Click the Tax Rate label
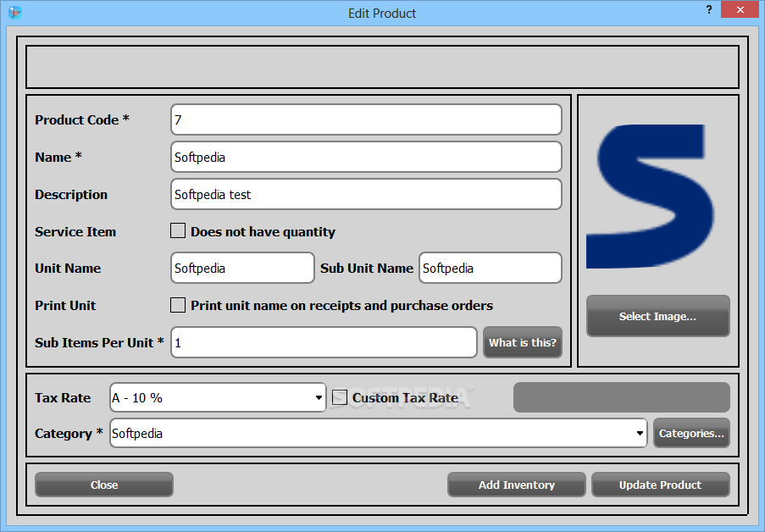Image resolution: width=765 pixels, height=532 pixels. 63,398
